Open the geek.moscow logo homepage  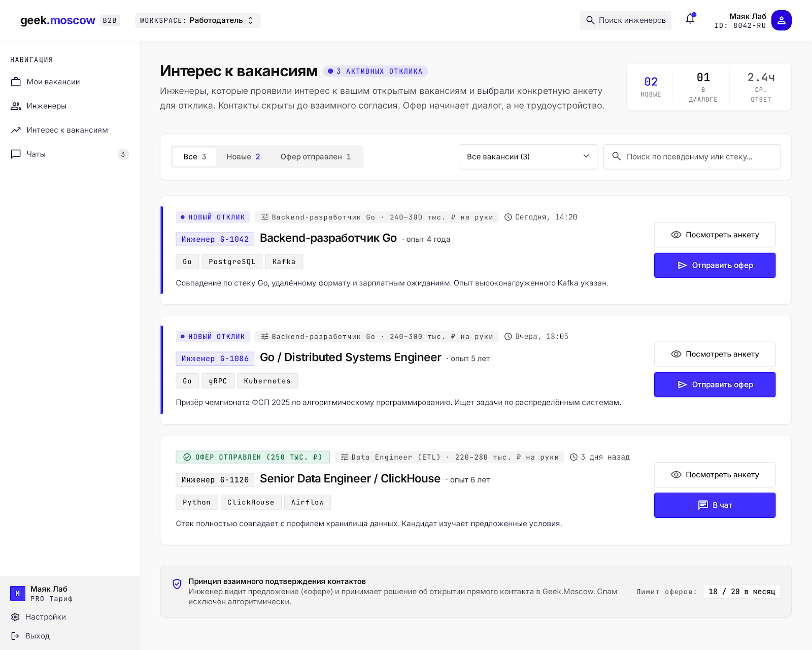pos(58,20)
